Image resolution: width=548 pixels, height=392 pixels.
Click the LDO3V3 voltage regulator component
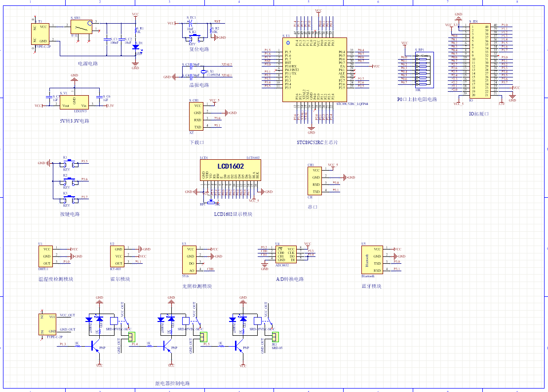tap(74, 102)
